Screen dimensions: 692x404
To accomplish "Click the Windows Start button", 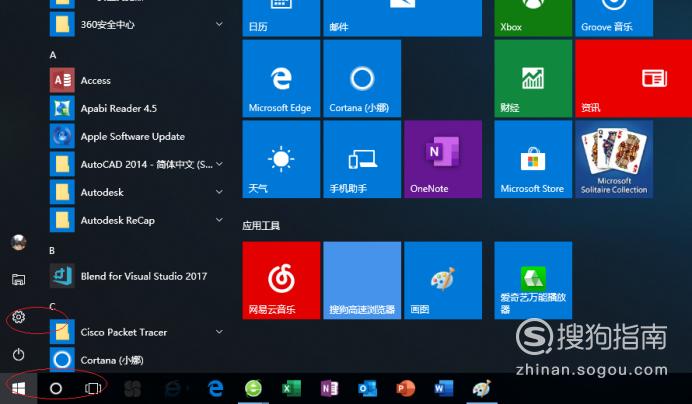I will click(19, 389).
